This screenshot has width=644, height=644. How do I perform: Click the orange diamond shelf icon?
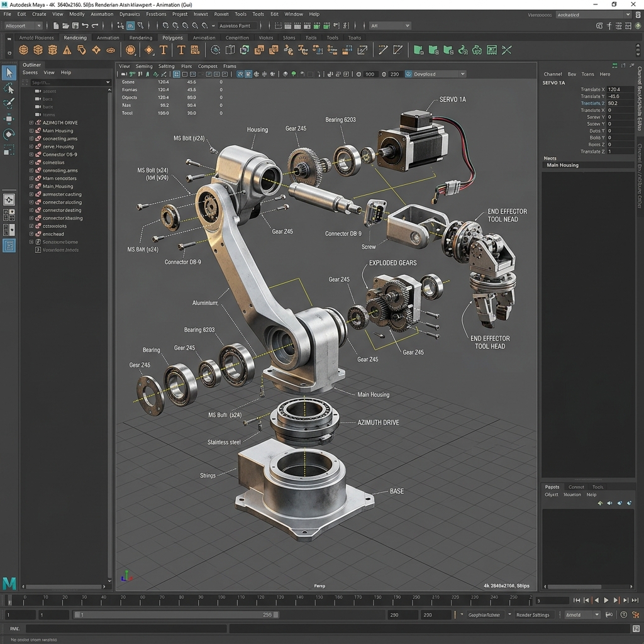coord(148,50)
